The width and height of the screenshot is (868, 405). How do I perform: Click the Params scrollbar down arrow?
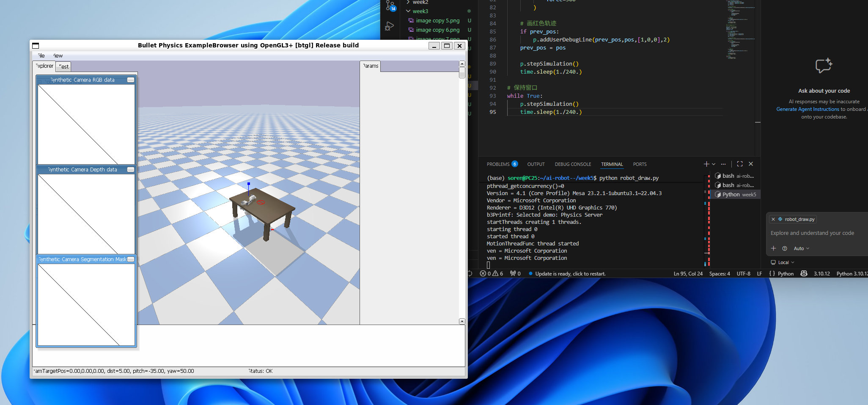(x=462, y=321)
